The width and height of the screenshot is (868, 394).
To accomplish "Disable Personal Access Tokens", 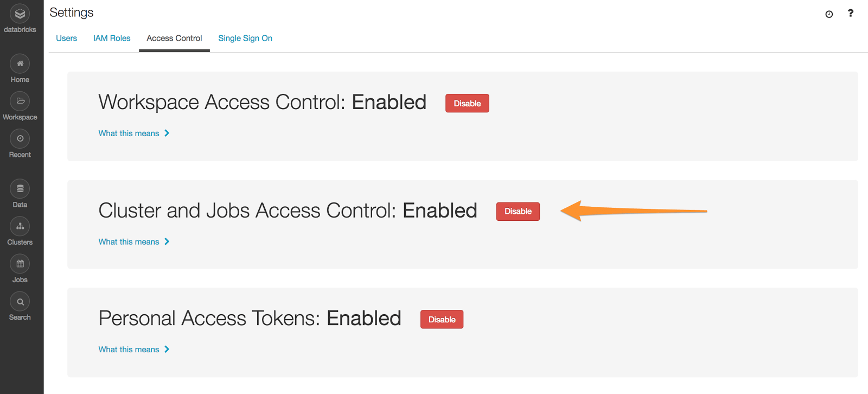I will [x=441, y=319].
